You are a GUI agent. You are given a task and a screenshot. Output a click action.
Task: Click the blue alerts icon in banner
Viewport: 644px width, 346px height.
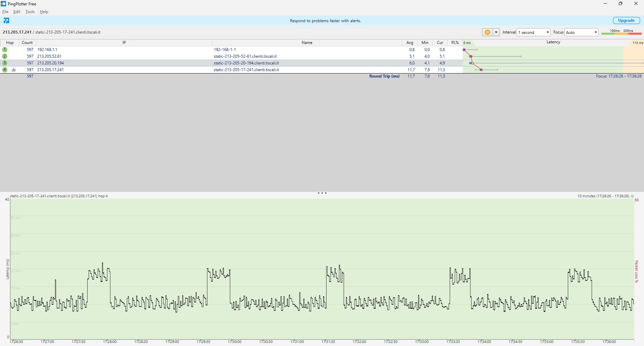pyautogui.click(x=6, y=21)
